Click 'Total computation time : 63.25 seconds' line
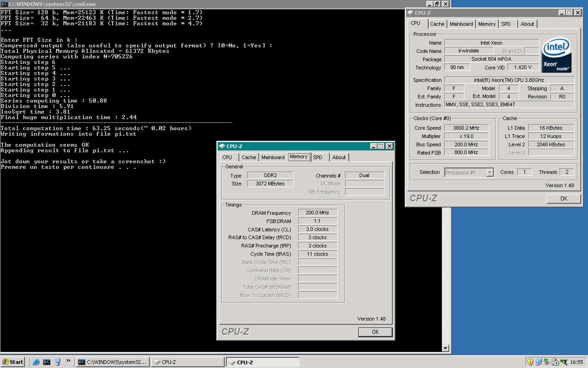 pos(96,128)
